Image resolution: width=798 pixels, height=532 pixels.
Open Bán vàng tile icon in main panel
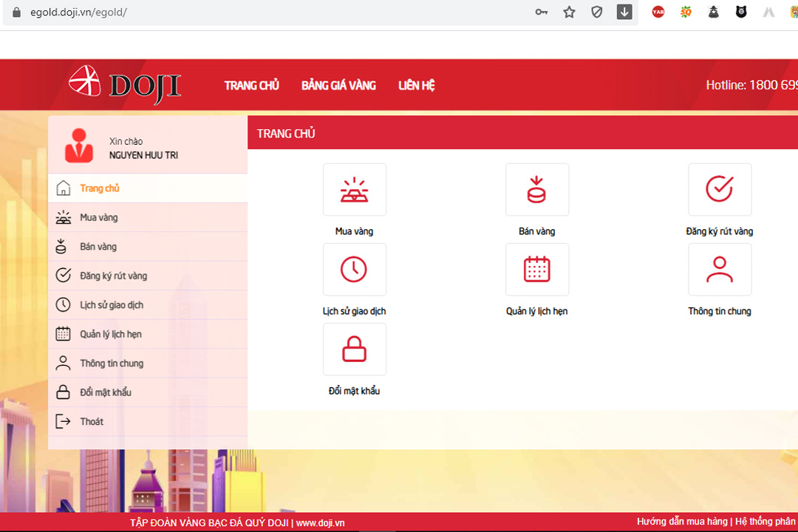536,189
